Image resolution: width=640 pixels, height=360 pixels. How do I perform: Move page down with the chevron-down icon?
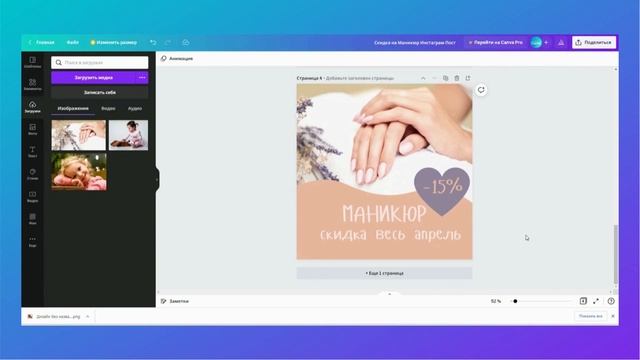click(x=434, y=78)
